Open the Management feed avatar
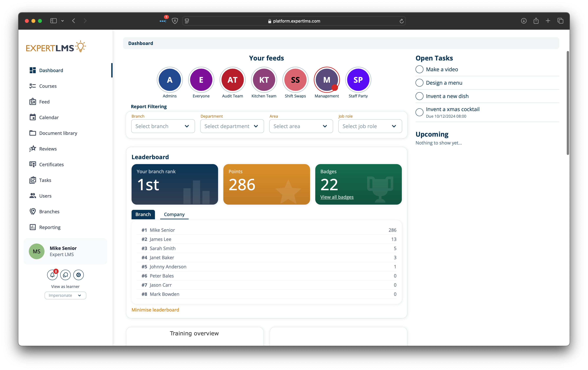 point(327,80)
